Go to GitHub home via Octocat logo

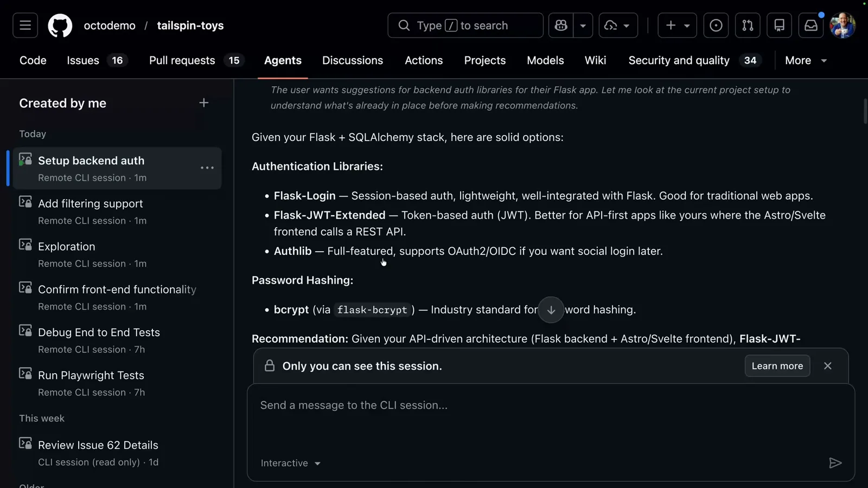click(x=60, y=25)
